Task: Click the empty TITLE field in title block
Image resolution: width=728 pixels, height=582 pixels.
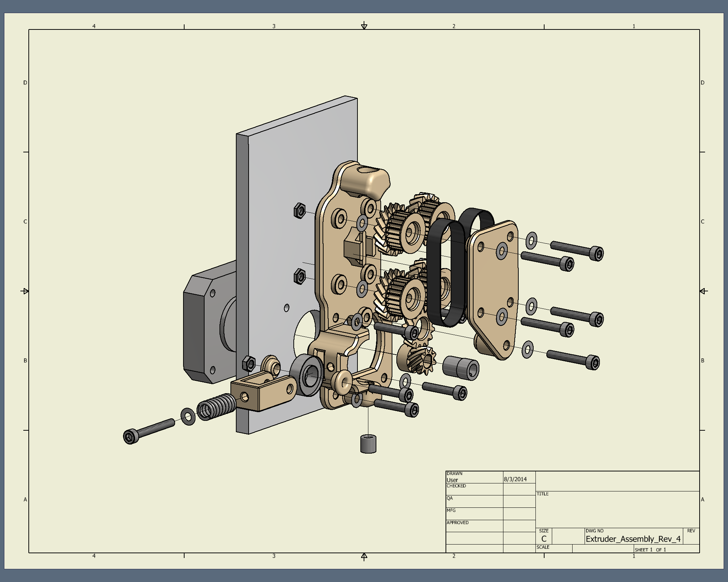Action: (x=617, y=509)
